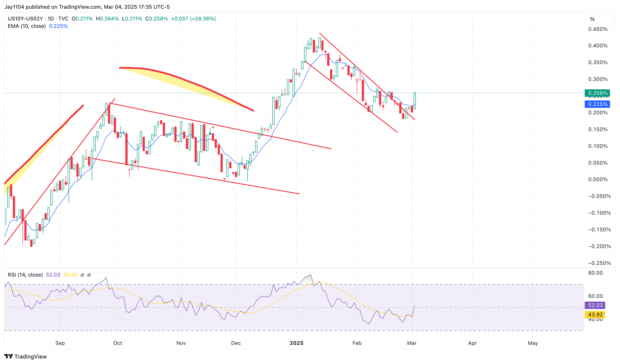Click the −0.100% price axis label
The image size is (620, 364).
(x=599, y=213)
